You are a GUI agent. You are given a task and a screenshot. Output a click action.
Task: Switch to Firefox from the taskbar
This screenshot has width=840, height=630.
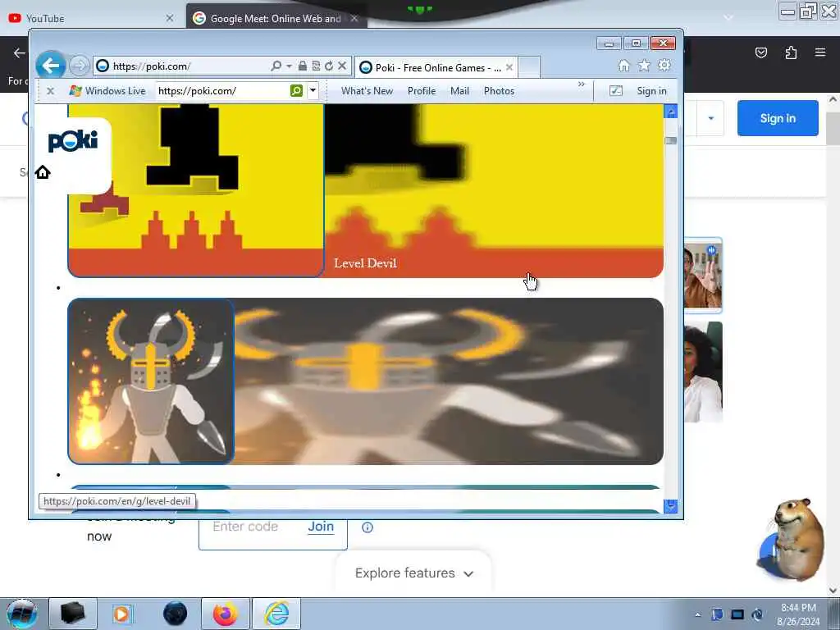(225, 614)
